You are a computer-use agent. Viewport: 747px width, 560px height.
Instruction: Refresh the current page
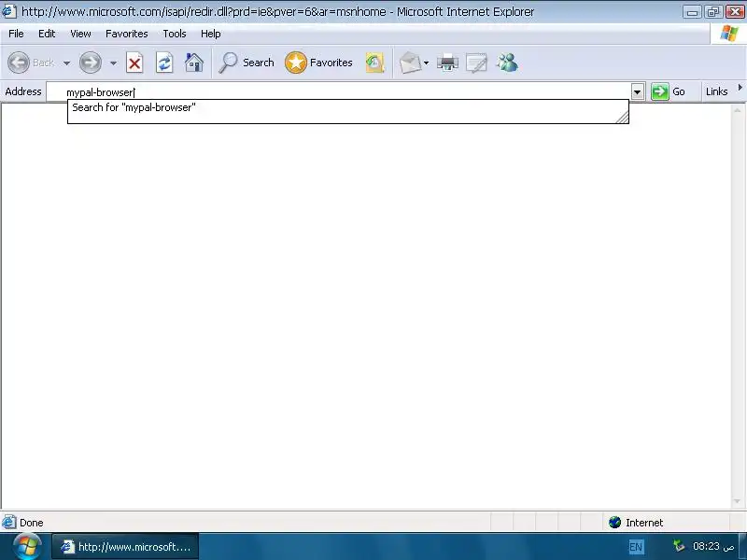[164, 63]
